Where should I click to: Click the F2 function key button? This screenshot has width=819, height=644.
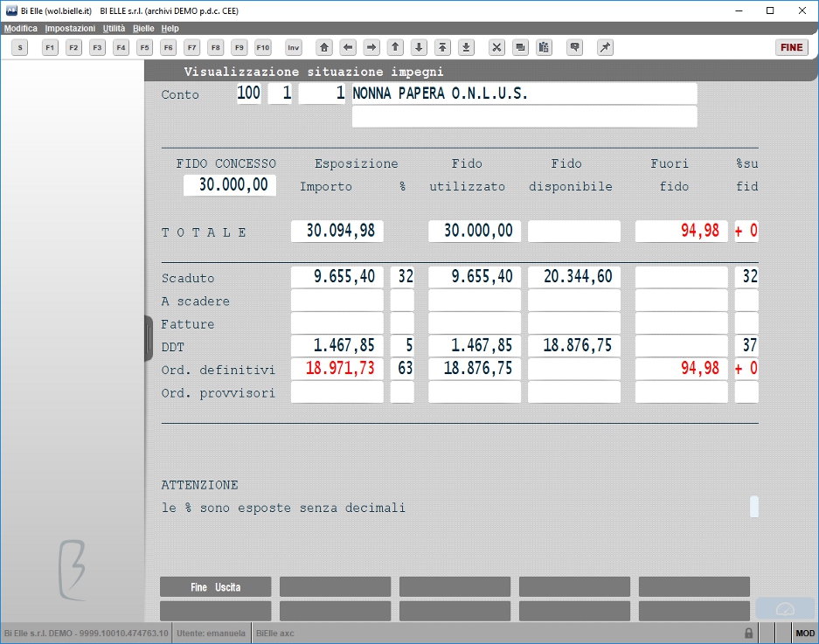(73, 47)
